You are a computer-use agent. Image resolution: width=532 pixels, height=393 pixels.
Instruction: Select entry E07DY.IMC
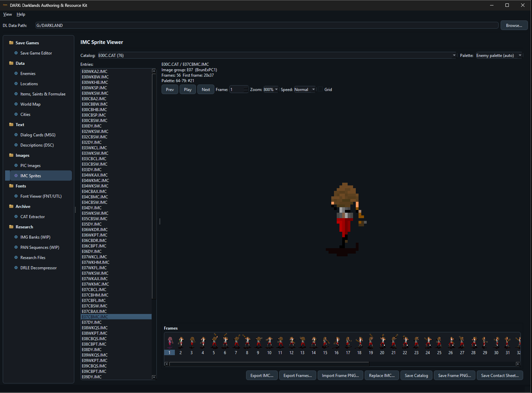pyautogui.click(x=116, y=322)
